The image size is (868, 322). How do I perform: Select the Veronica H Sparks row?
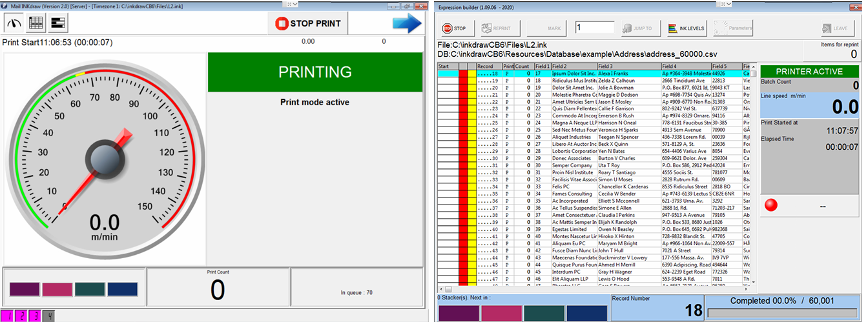click(x=594, y=130)
